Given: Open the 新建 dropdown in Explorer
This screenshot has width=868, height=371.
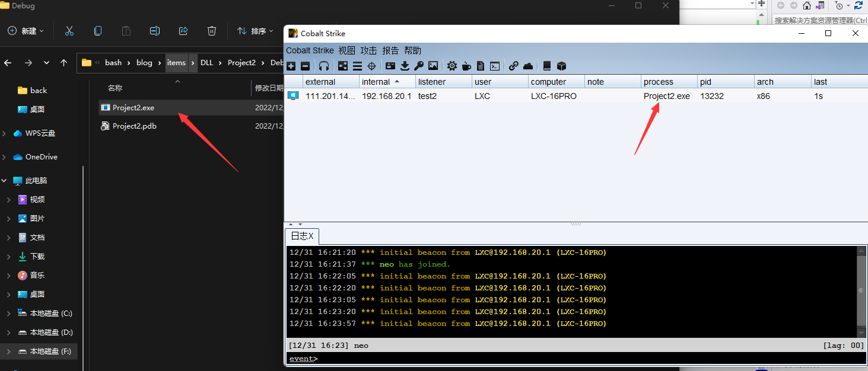Looking at the screenshot, I should point(26,31).
